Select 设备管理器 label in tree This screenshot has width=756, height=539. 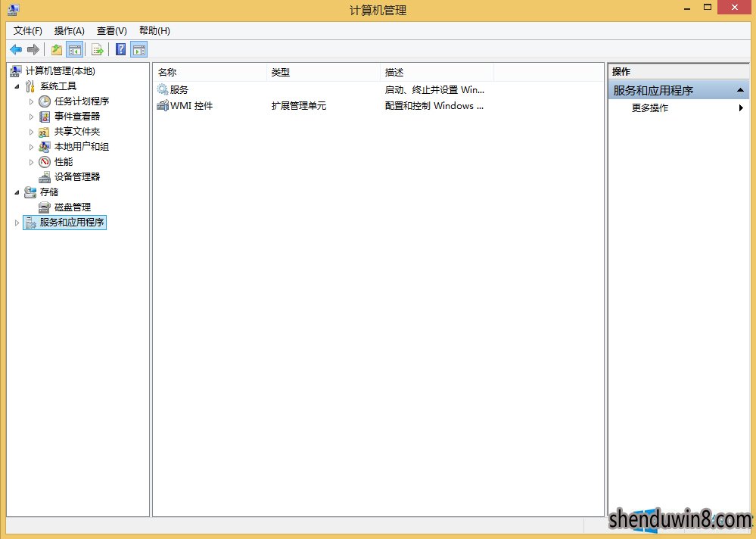pos(77,177)
